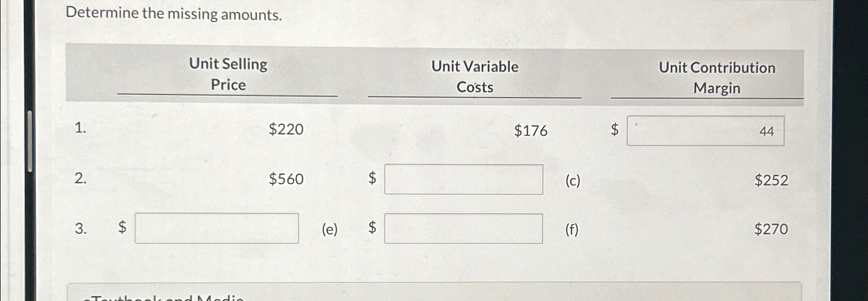Select the $560 selling price value
This screenshot has height=301, width=868.
point(285,180)
